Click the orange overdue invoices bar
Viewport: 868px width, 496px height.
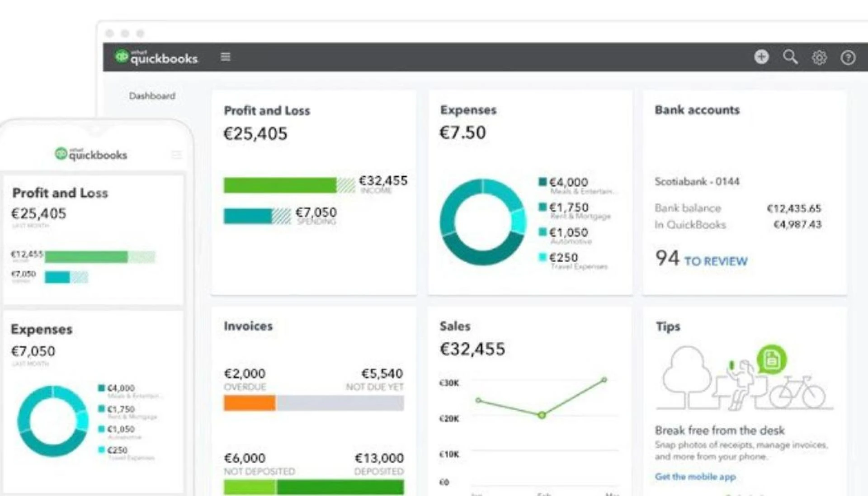tap(250, 403)
